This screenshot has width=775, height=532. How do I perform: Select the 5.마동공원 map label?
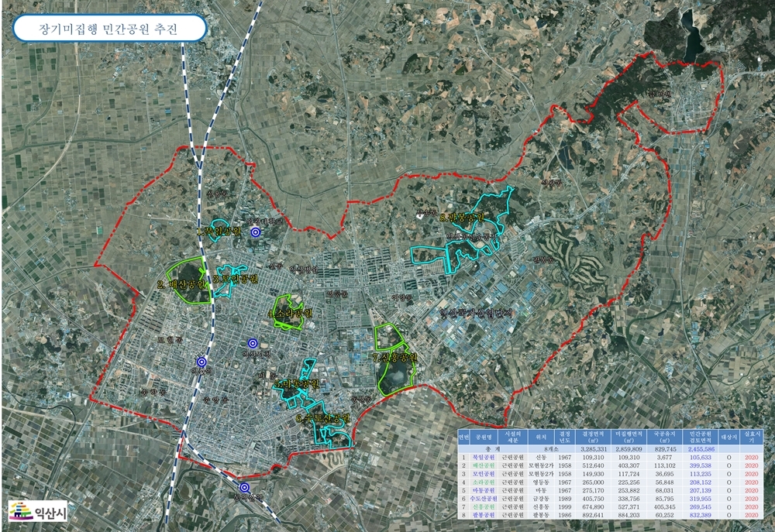tap(297, 384)
